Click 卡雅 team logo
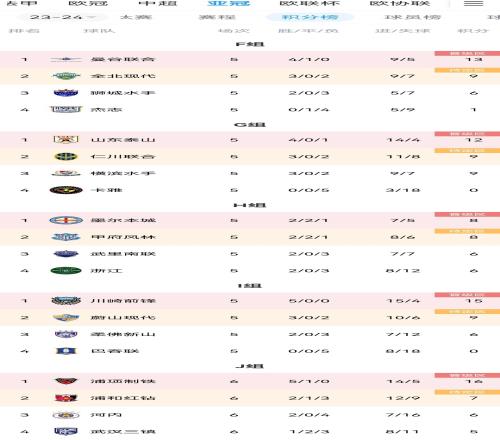The height and width of the screenshot is (440, 500). [66, 190]
